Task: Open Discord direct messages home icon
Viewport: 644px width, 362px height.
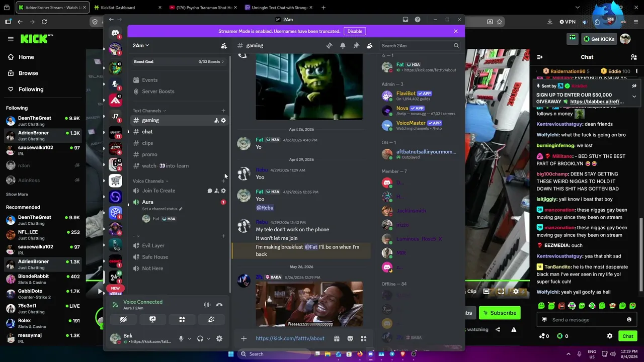Action: 115,33
